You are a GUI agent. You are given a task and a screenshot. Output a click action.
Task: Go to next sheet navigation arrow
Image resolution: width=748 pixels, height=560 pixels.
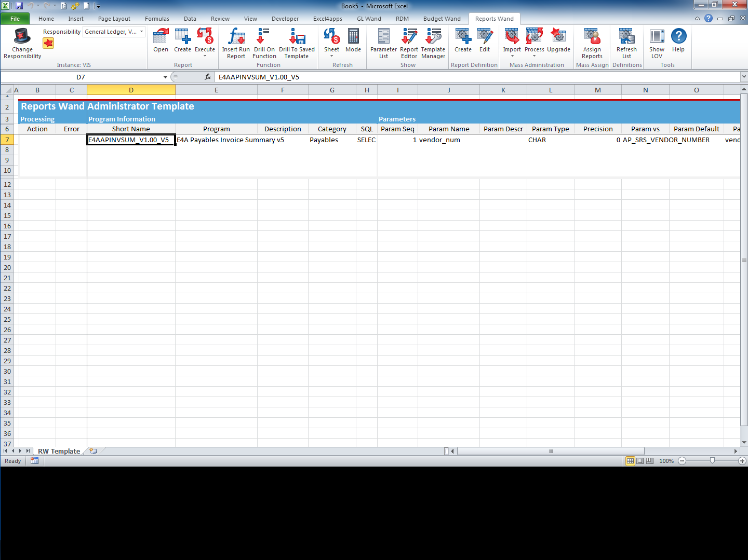click(x=20, y=451)
